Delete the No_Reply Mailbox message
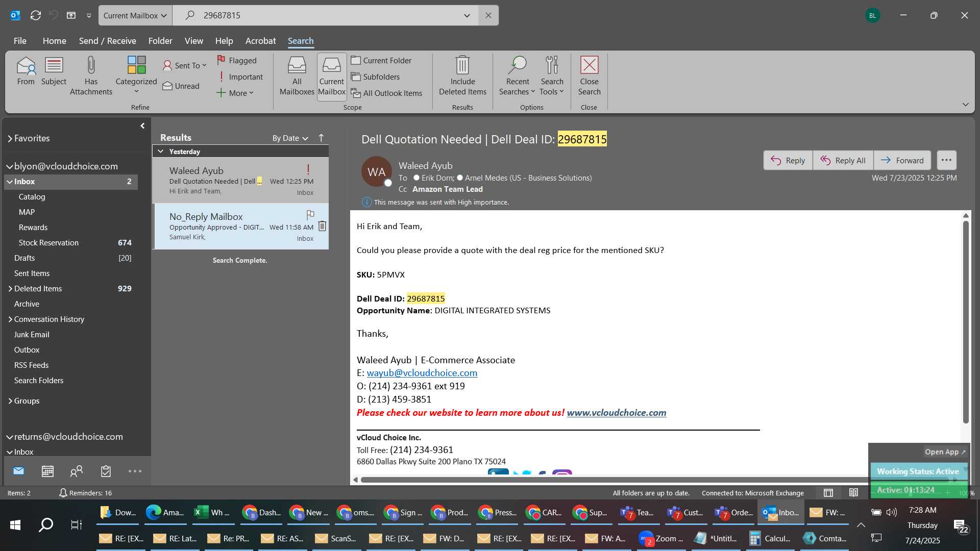Image resolution: width=980 pixels, height=551 pixels. [x=322, y=226]
